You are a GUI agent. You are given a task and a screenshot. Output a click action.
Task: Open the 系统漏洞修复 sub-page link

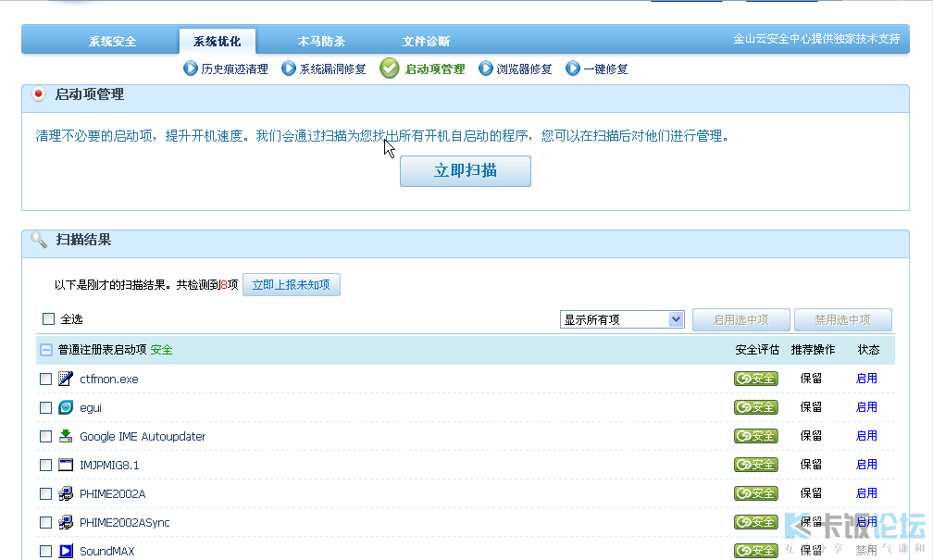332,69
